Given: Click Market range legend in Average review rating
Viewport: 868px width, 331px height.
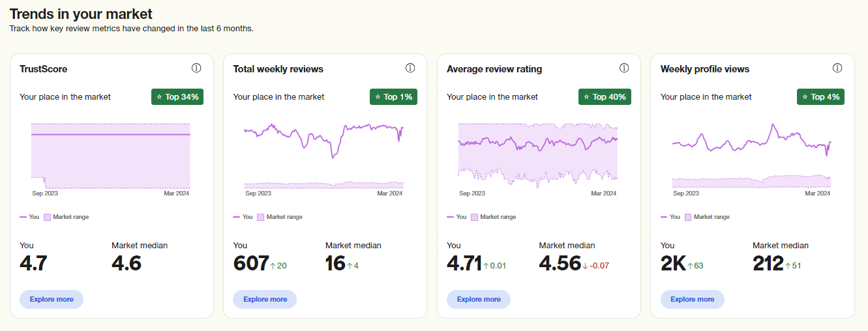Looking at the screenshot, I should [494, 217].
